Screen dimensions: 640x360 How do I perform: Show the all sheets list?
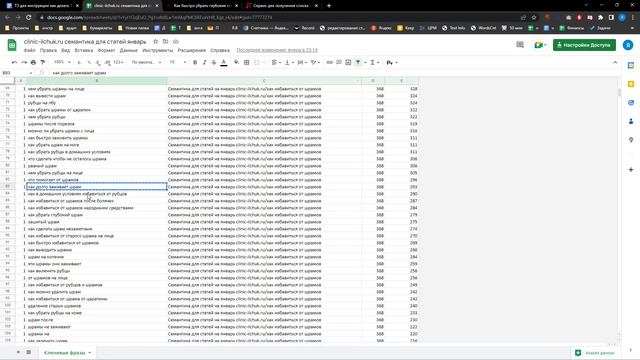[29, 352]
